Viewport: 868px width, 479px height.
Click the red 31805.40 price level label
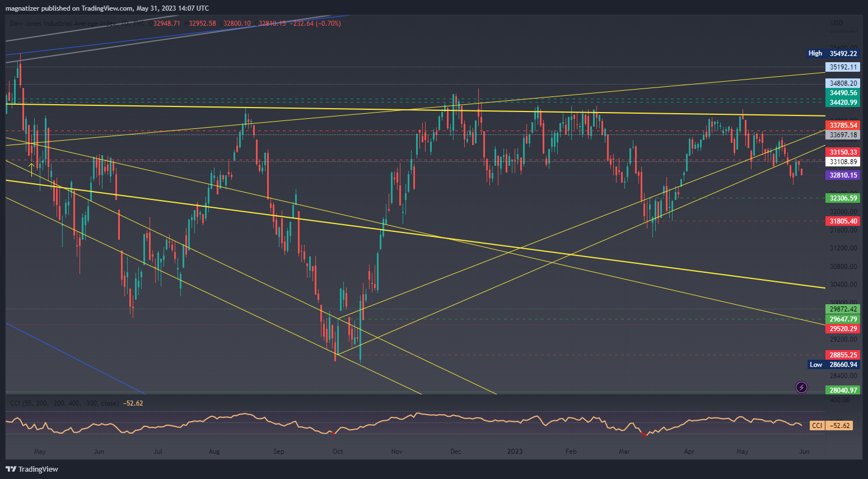843,221
